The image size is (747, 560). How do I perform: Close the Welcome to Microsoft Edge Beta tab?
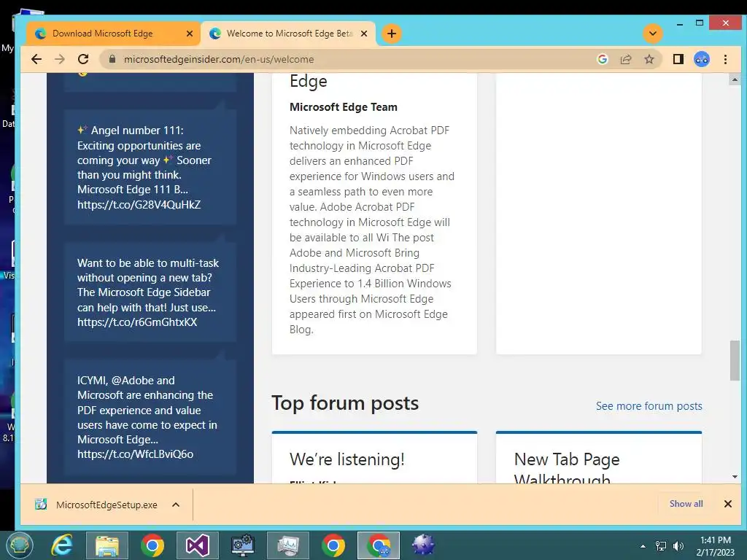[364, 34]
